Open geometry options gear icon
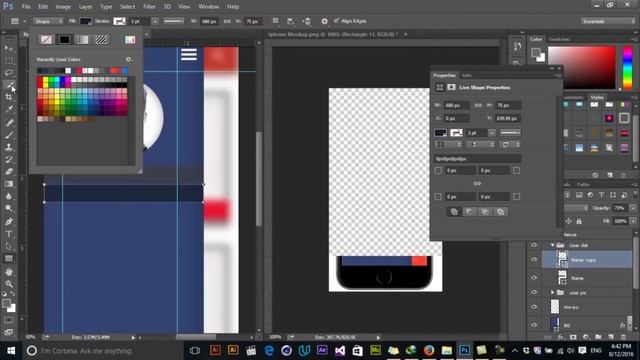Viewport: 640px width, 360px height. (324, 21)
